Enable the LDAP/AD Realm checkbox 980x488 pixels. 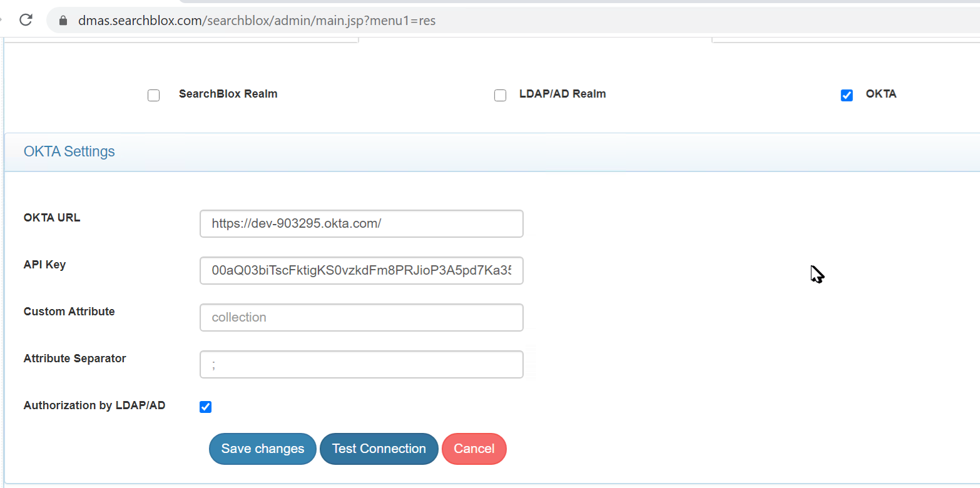click(x=500, y=95)
